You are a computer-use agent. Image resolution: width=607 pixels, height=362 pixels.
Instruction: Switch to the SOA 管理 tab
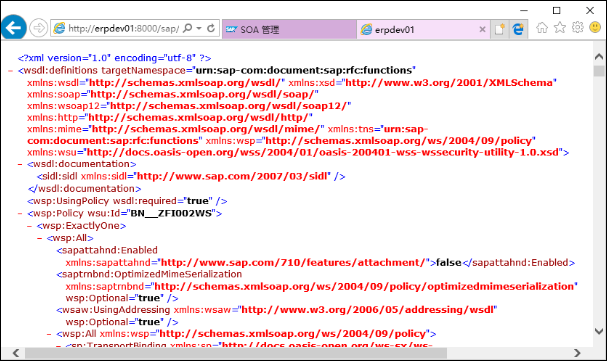[x=289, y=29]
